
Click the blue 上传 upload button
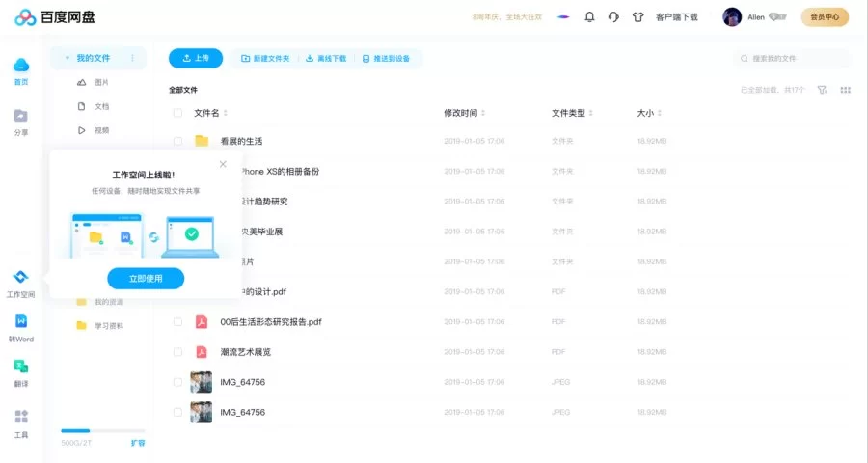[196, 58]
